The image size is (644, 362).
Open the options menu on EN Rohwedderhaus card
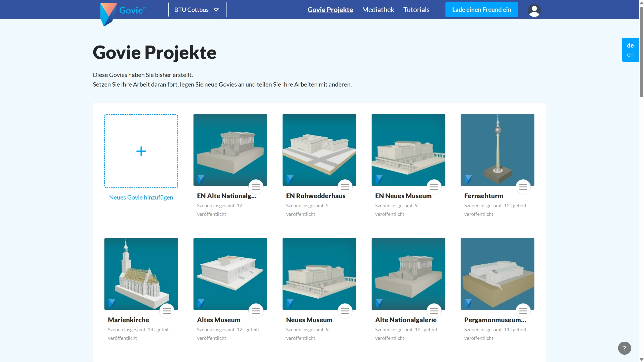[345, 187]
